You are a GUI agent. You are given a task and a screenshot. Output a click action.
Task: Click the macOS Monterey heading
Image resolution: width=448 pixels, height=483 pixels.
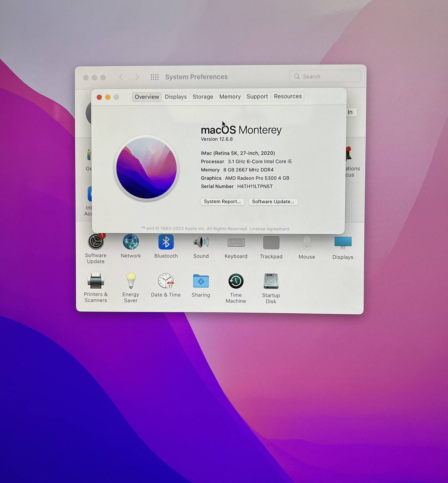[x=241, y=130]
